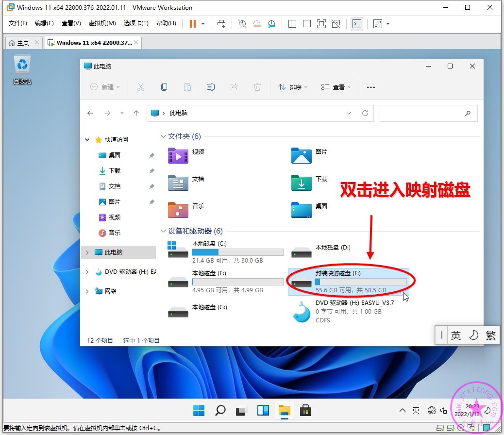The image size is (504, 435).
Task: Open the 选项卡(T) menu in VMware
Action: coord(136,23)
